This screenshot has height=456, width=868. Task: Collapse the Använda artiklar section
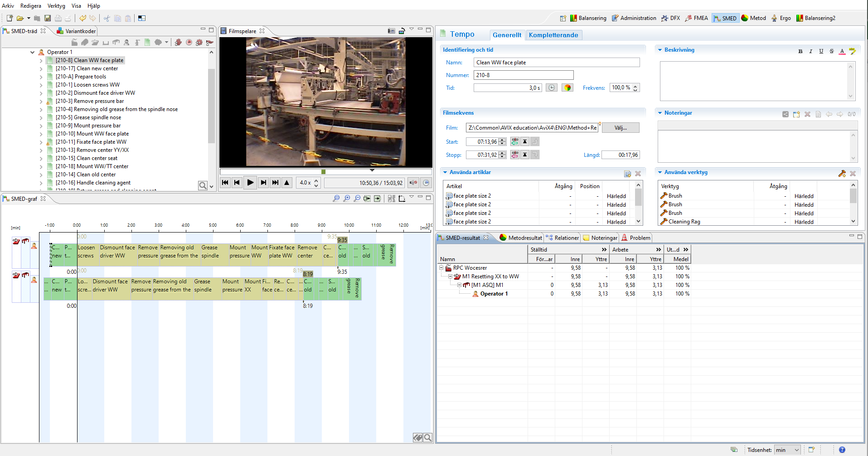tap(445, 172)
